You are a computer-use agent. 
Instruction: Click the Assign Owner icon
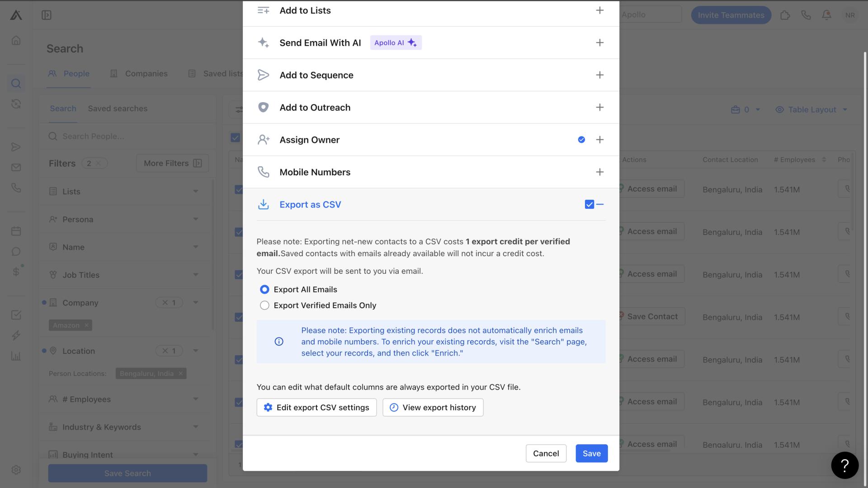(x=264, y=140)
